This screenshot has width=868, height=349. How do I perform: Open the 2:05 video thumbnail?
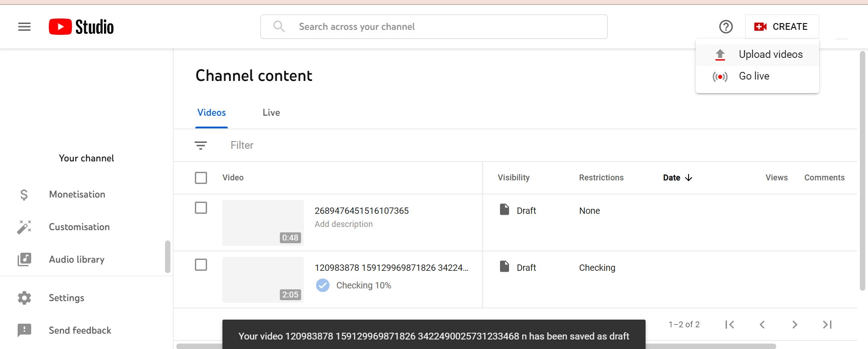pyautogui.click(x=263, y=280)
